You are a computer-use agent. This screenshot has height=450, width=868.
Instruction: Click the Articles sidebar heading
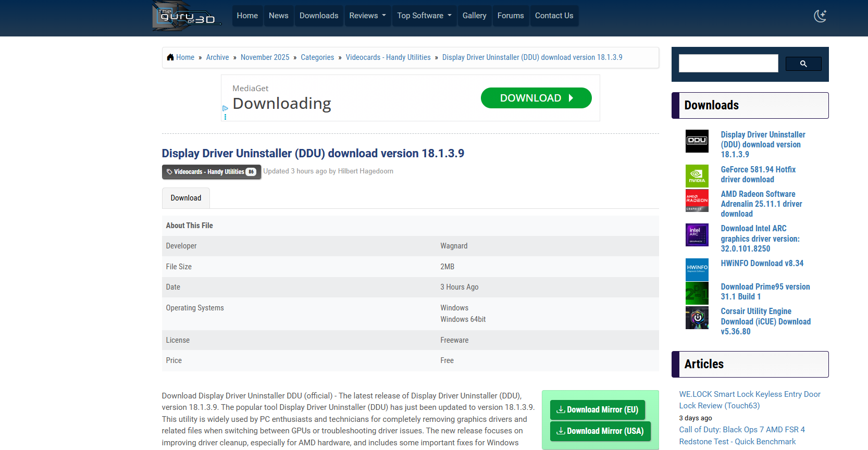[x=704, y=364]
